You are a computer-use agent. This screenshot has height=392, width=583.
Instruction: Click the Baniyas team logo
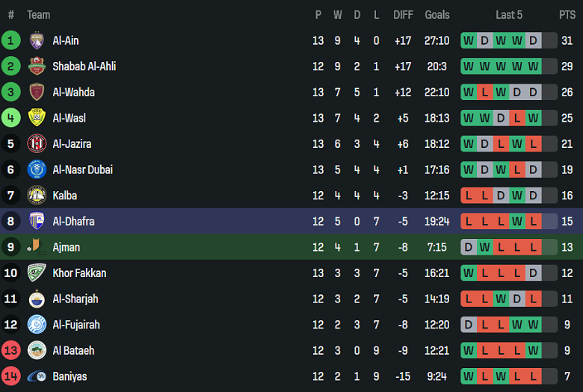click(37, 376)
